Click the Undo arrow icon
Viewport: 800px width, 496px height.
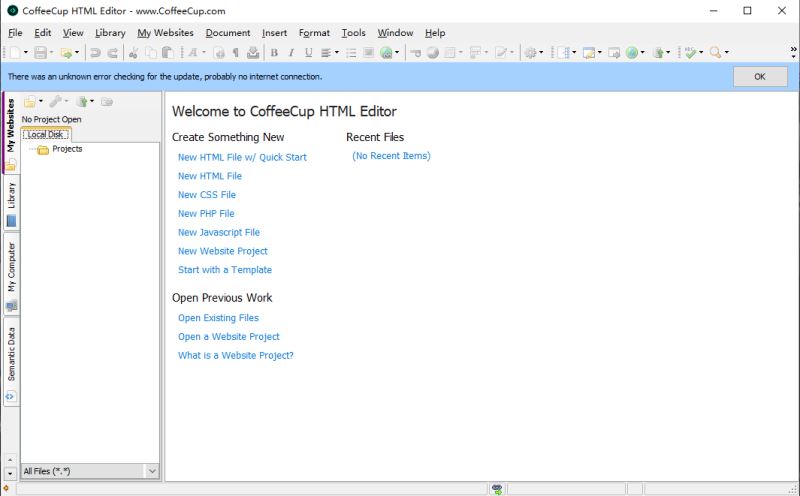coord(95,52)
